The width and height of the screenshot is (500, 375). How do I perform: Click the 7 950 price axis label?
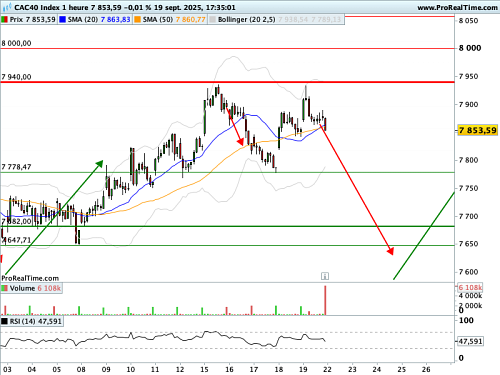(x=468, y=77)
